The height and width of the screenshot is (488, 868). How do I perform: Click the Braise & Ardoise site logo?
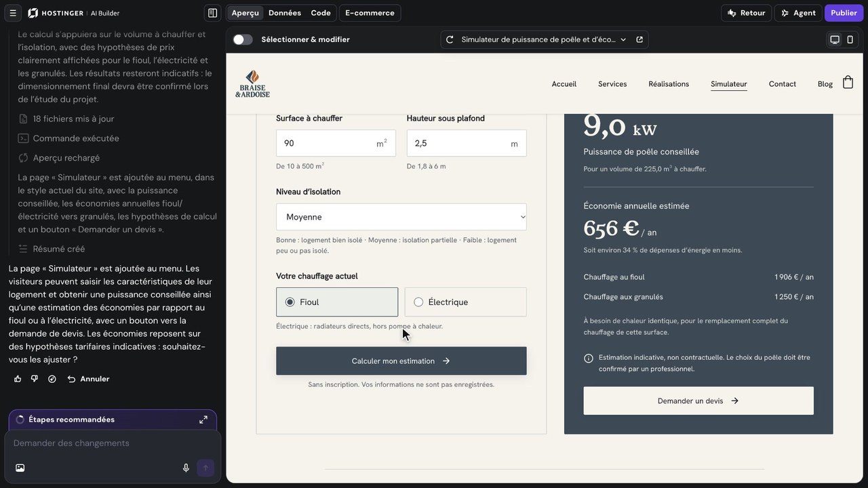click(252, 83)
